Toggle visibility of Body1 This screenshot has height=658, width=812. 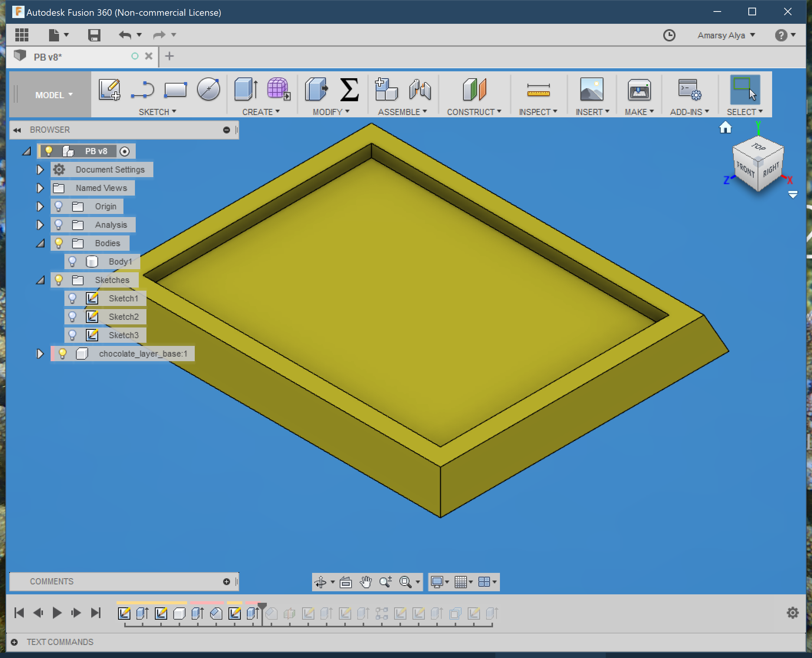click(x=74, y=261)
